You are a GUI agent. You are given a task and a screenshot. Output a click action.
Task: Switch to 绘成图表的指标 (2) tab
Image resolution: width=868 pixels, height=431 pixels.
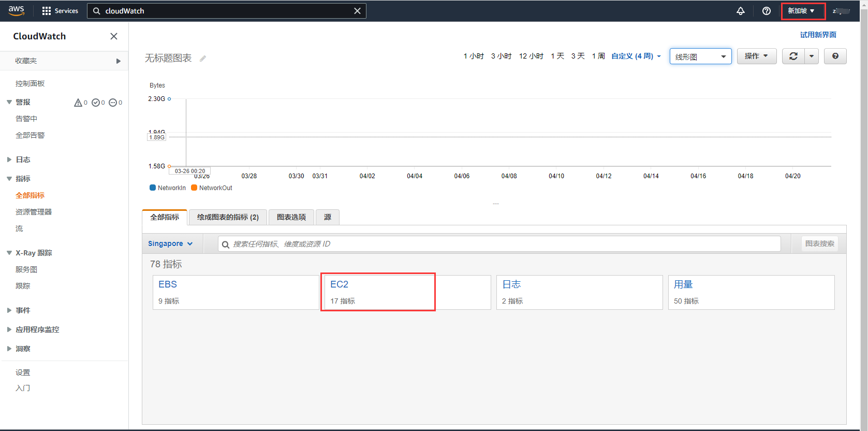228,217
